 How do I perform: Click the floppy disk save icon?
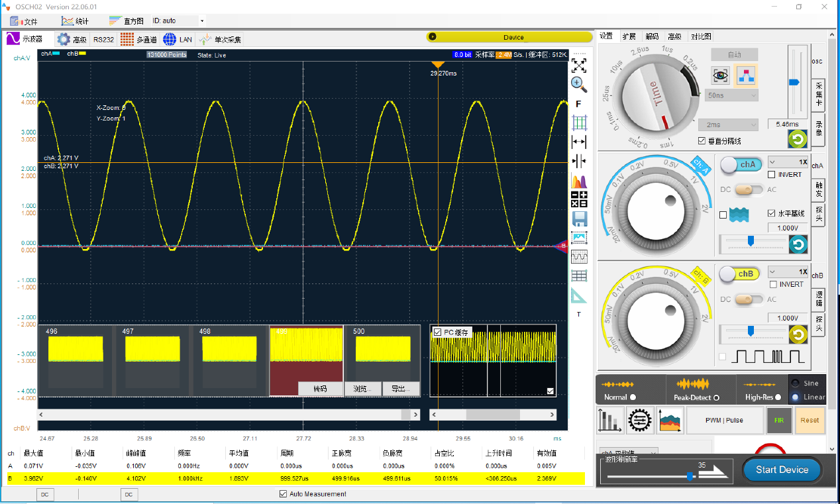[579, 219]
